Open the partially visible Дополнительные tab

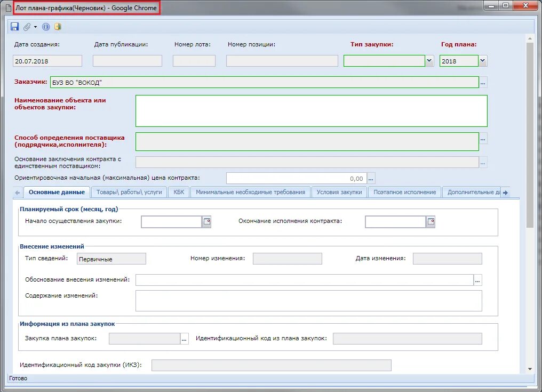click(x=472, y=192)
